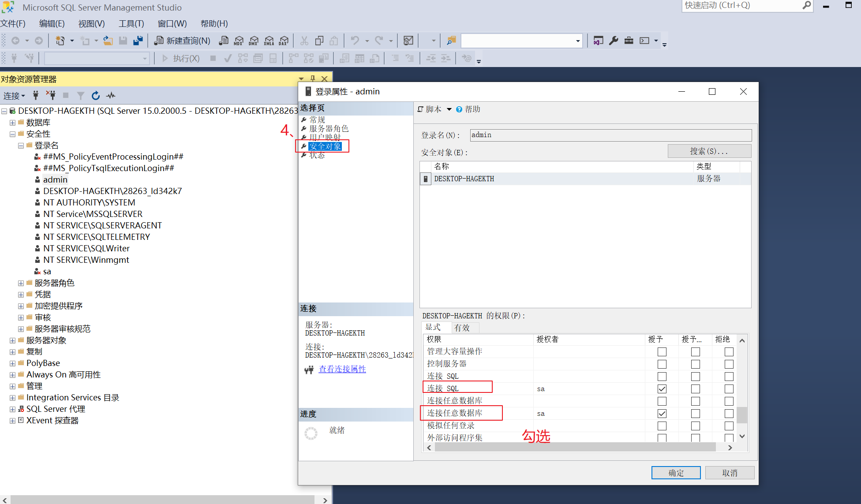The width and height of the screenshot is (861, 504).
Task: Open Activity Monitor from Object Explorer toolbar
Action: [111, 95]
